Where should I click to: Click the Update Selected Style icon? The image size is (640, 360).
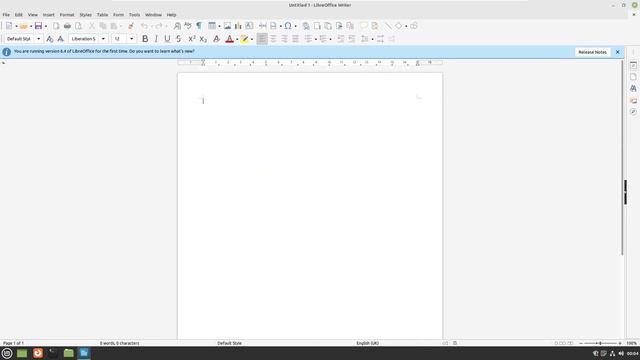tap(50, 39)
